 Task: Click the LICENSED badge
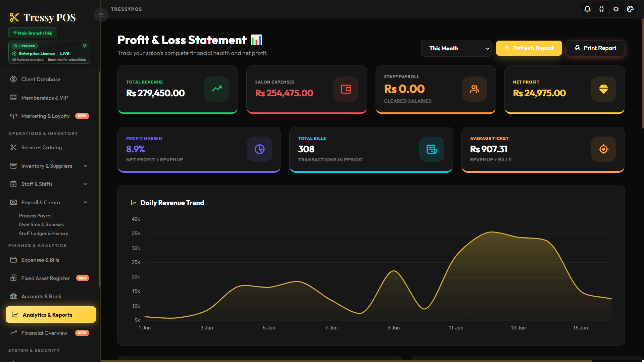pos(25,46)
